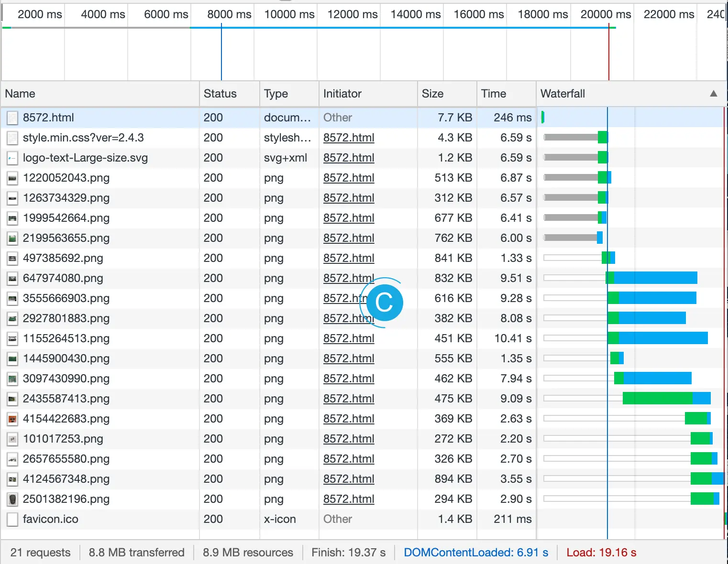Image resolution: width=728 pixels, height=564 pixels.
Task: Click the image icon for 2927801883.png
Action: (12, 318)
